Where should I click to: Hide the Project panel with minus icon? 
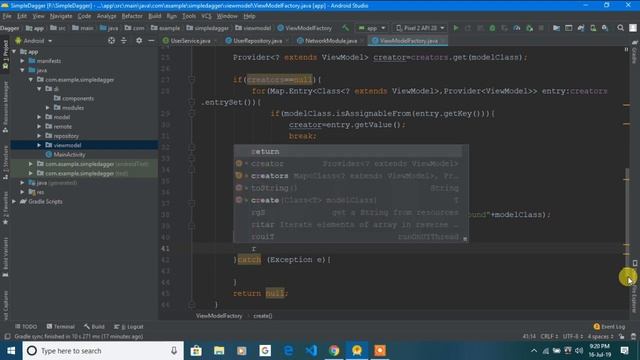(151, 41)
